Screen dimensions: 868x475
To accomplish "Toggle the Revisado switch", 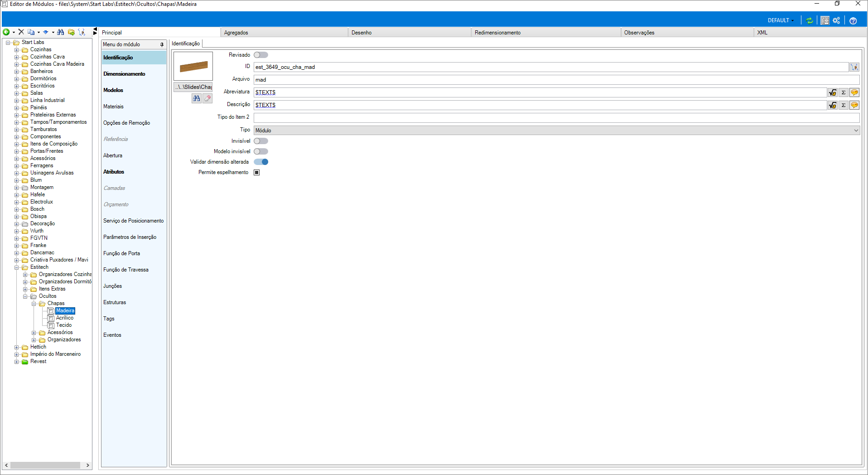I will click(x=261, y=55).
